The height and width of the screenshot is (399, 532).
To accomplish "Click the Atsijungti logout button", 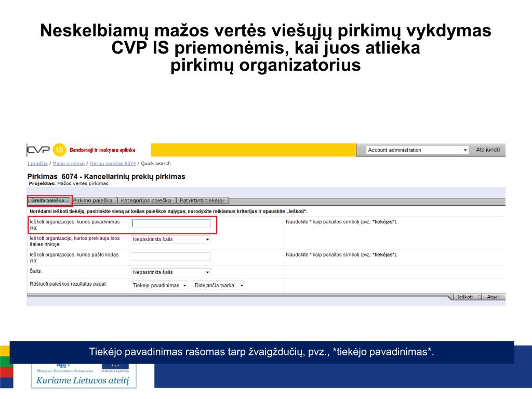I will 487,150.
